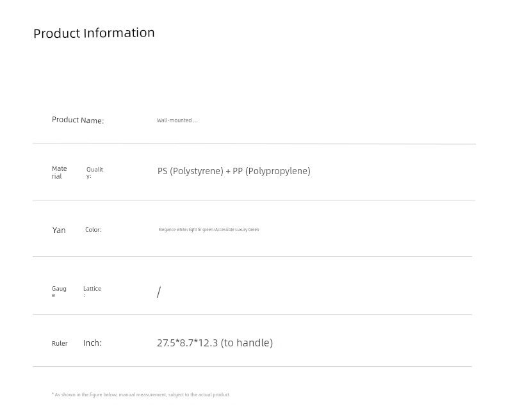Image resolution: width=506 pixels, height=420 pixels.
Task: Click the divider line below Product Name row
Action: 254,144
